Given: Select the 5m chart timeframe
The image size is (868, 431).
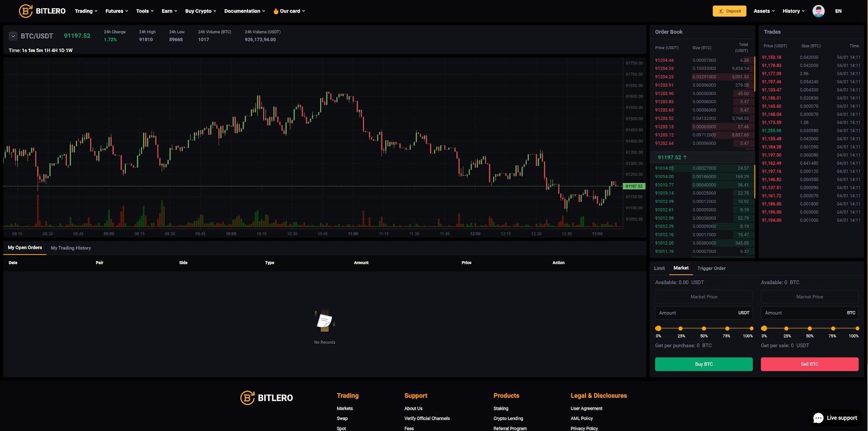Looking at the screenshot, I should [40, 50].
